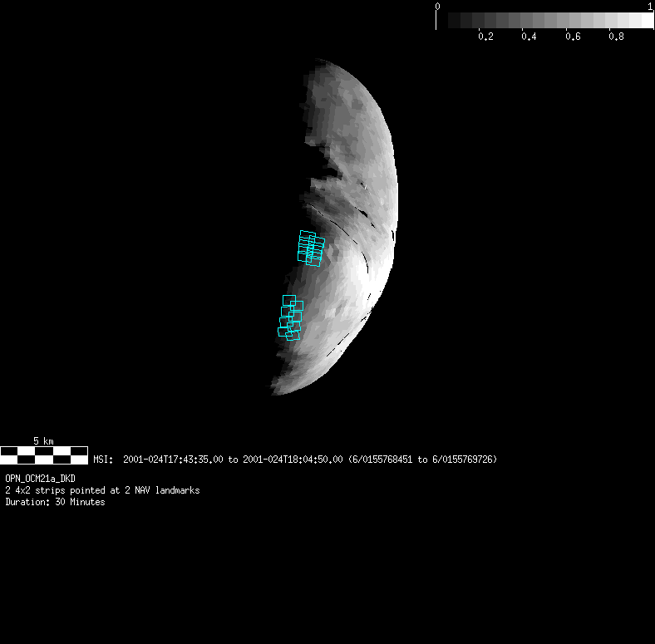Click the OPN_OCM21a_DKD sequence name
Viewport: 655px width, 644px height.
(40, 479)
